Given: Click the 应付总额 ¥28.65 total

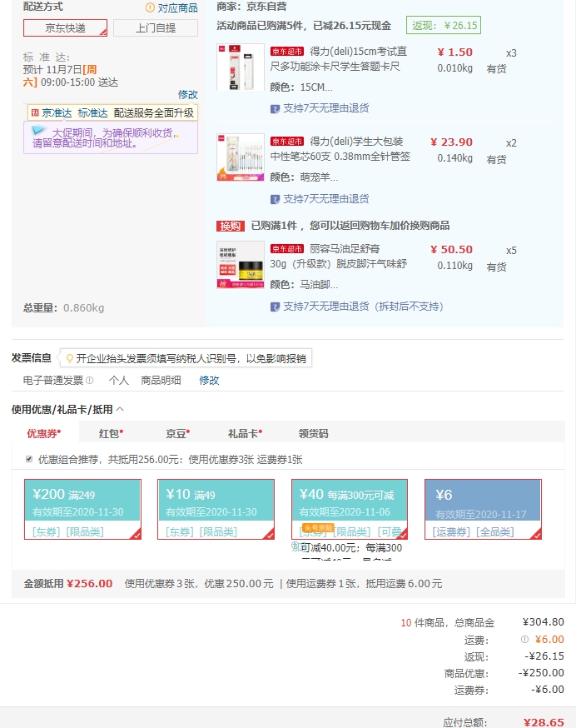Looking at the screenshot, I should pos(544,722).
